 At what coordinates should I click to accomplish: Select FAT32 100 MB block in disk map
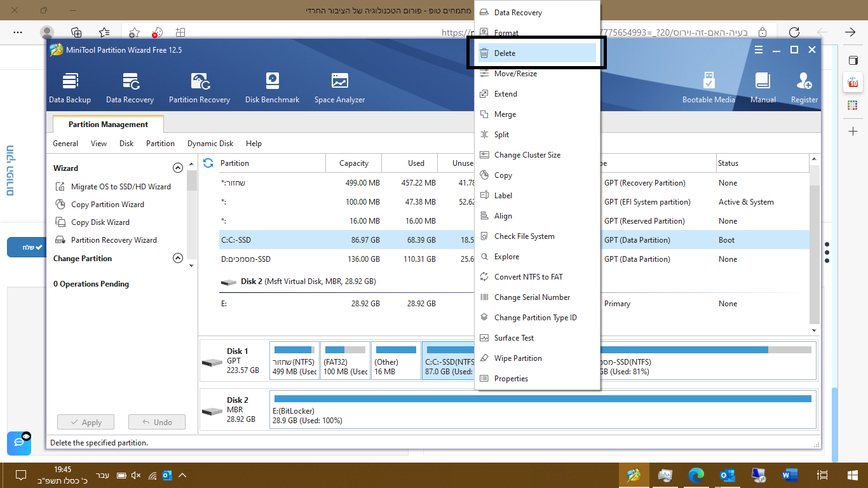coord(344,360)
